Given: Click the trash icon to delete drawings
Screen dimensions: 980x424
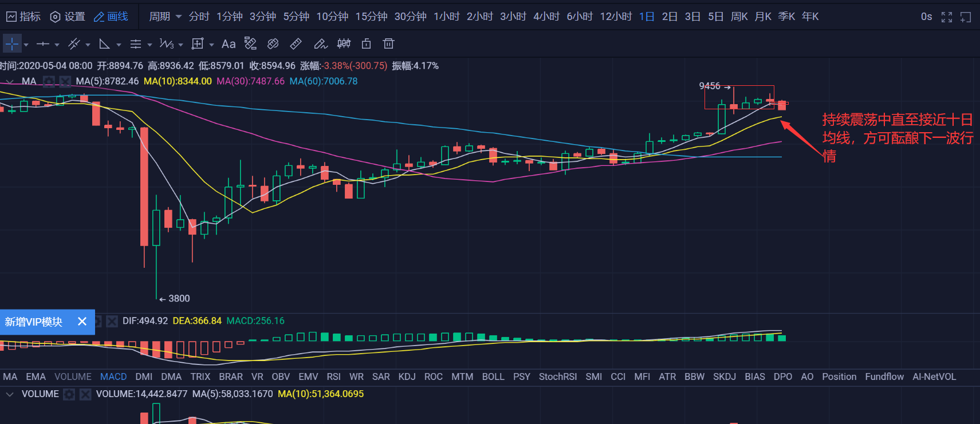Looking at the screenshot, I should tap(389, 43).
